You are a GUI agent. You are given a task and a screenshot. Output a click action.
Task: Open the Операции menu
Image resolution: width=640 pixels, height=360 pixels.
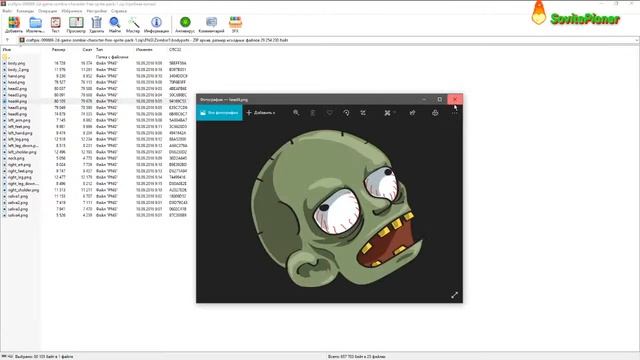(47, 11)
